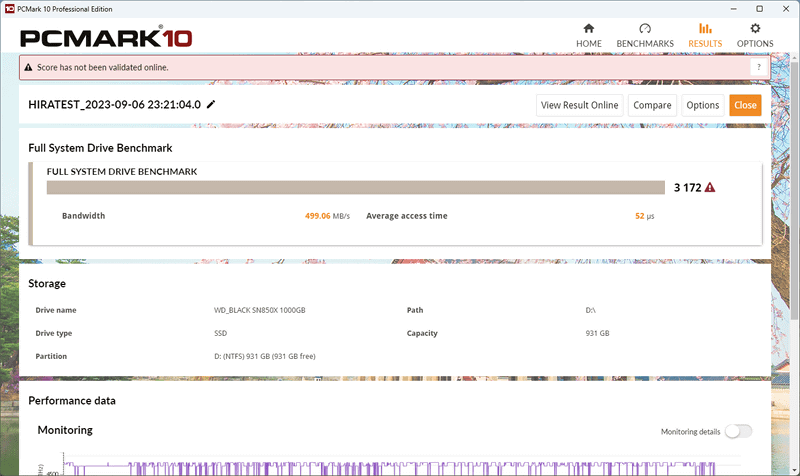Click the Performance data heading
This screenshot has height=476, width=800.
point(72,400)
